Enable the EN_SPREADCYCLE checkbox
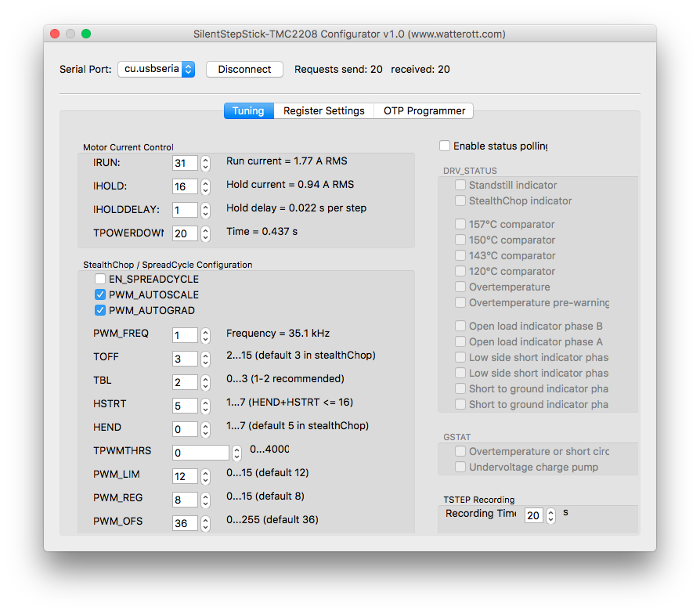 pyautogui.click(x=100, y=279)
